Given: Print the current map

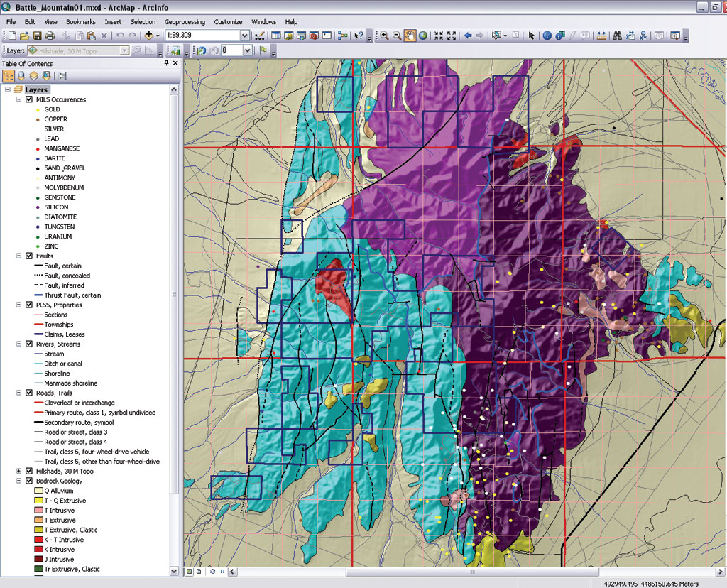Looking at the screenshot, I should 50,36.
